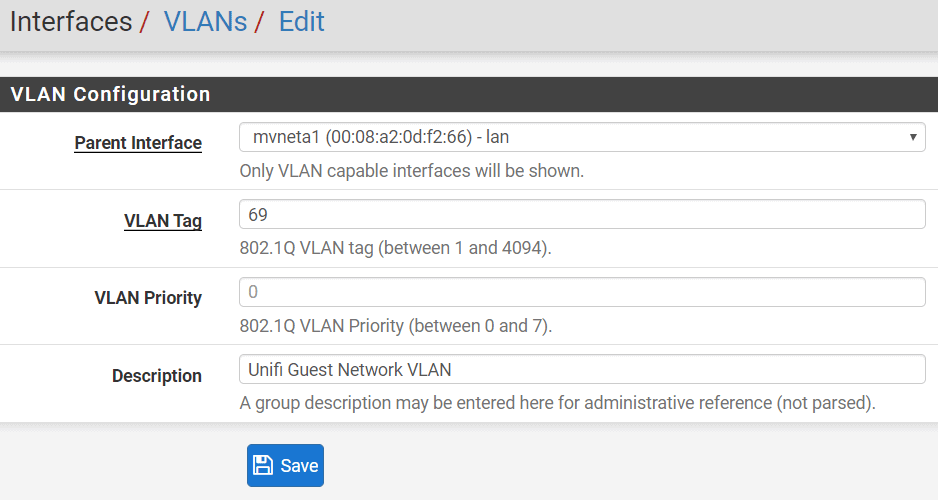Select the VLAN Priority label
938x500 pixels.
[x=148, y=298]
